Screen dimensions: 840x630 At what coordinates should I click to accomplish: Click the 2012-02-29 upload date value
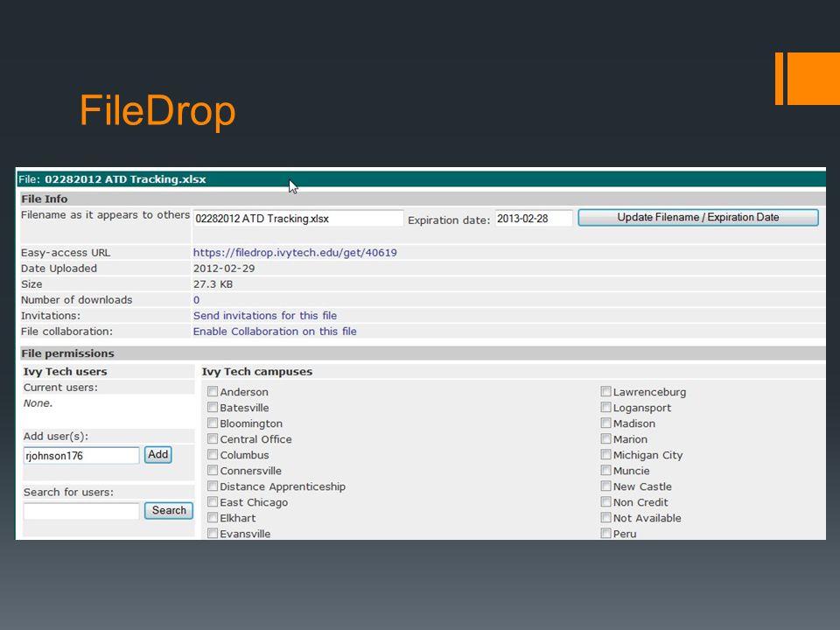click(x=224, y=269)
